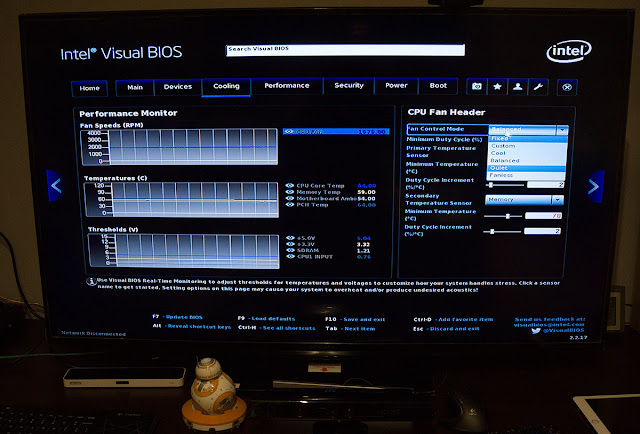This screenshot has height=434, width=640.
Task: Open the screenshot camera icon
Action: coord(476,87)
